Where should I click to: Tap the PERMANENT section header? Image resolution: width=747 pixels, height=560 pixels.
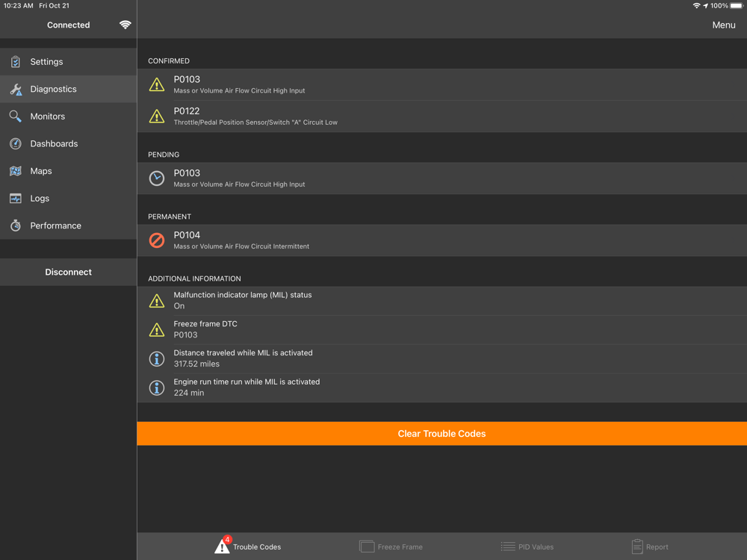169,217
